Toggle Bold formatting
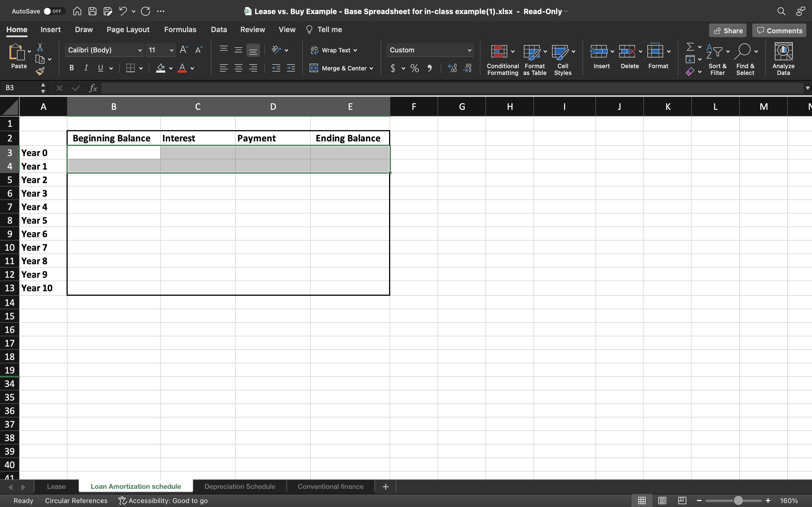The width and height of the screenshot is (812, 507). pyautogui.click(x=71, y=68)
